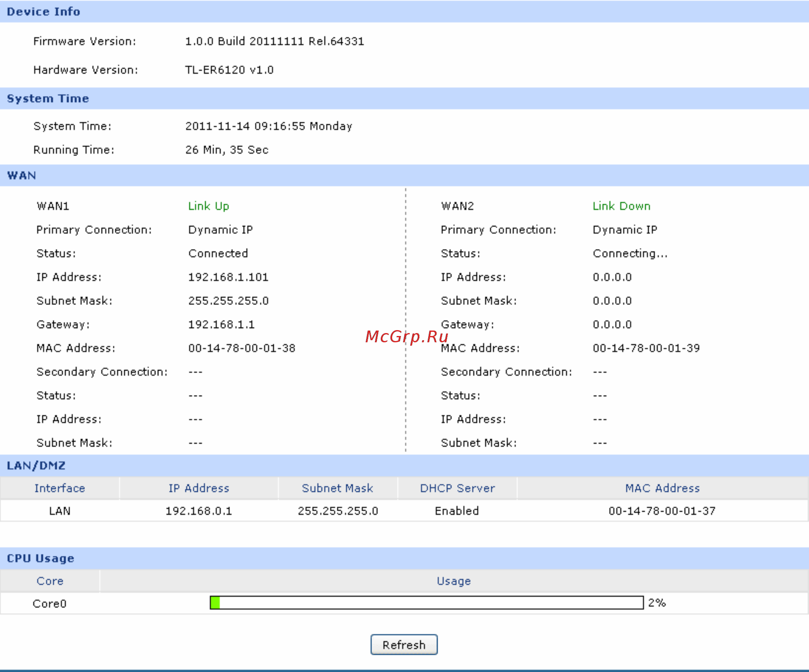Viewport: 809px width, 672px height.
Task: Click the Interface column header
Action: (60, 488)
